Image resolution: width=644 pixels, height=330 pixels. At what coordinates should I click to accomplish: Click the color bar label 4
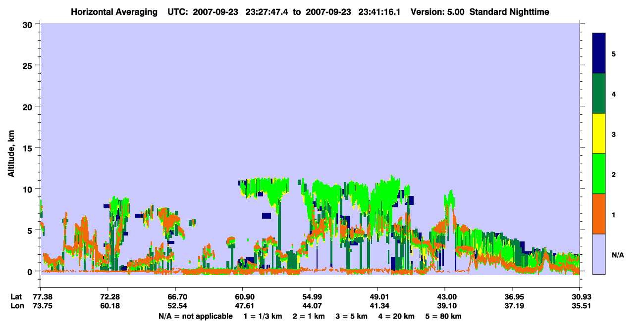click(x=614, y=94)
